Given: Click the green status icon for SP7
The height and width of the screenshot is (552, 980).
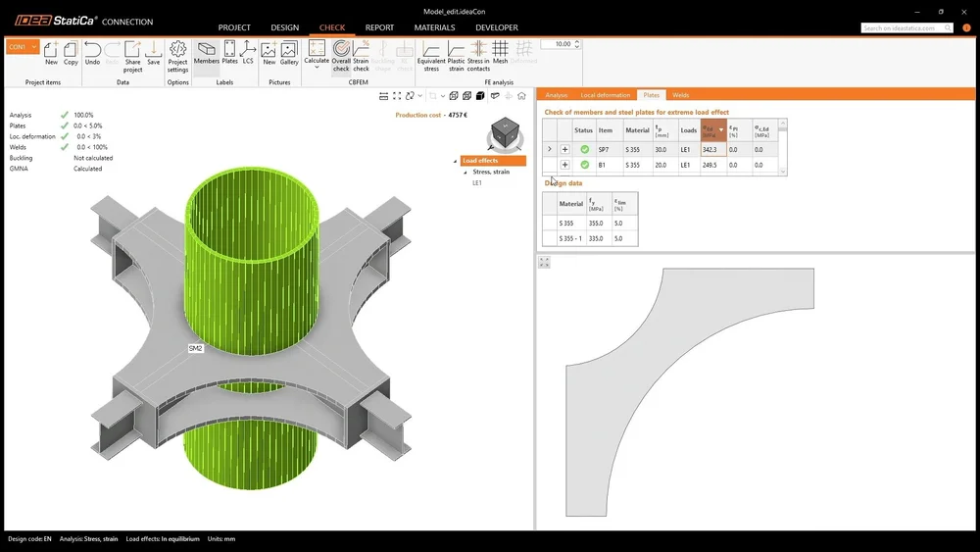Looking at the screenshot, I should point(584,149).
